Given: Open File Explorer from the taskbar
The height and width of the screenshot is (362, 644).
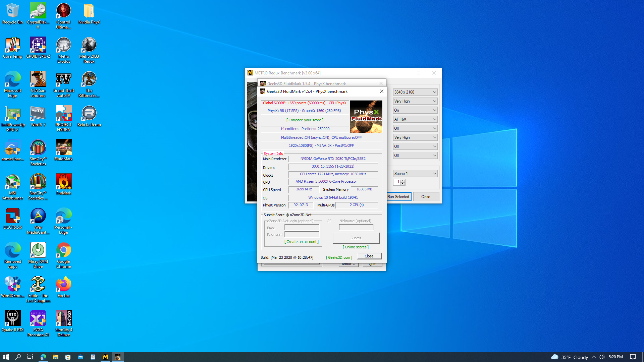Looking at the screenshot, I should click(x=56, y=357).
